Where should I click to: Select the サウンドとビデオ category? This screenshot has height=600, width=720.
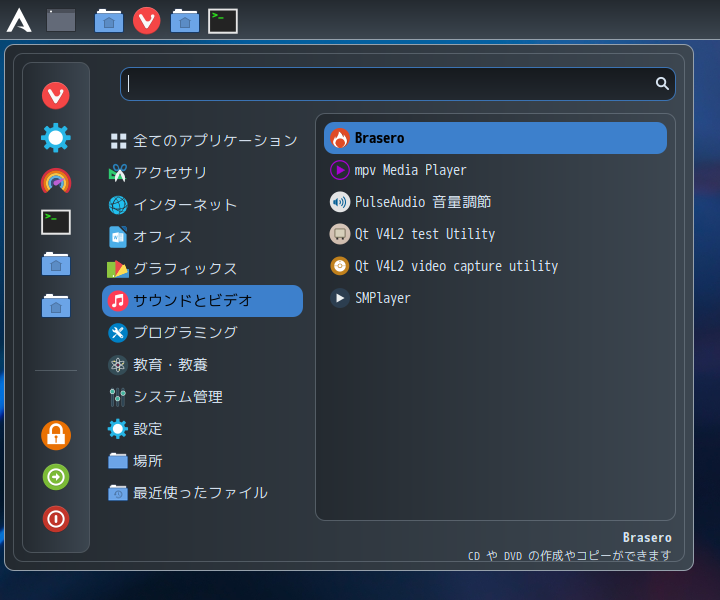pos(202,301)
